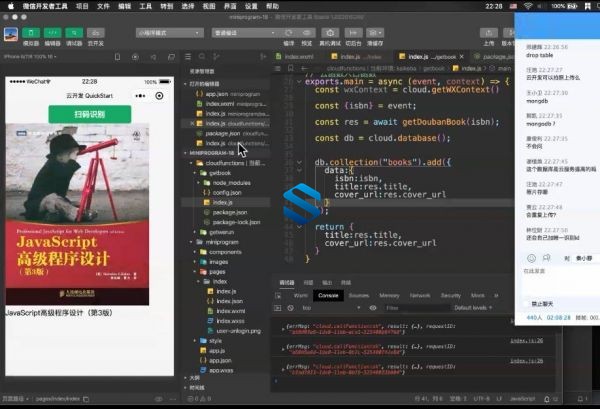This screenshot has width=600, height=409.
Task: Click the simulator capsule close circle icon
Action: point(160,96)
